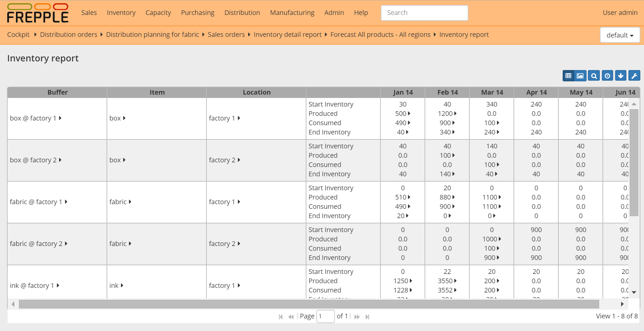
Task: Open the default scenario dropdown
Action: click(x=620, y=35)
